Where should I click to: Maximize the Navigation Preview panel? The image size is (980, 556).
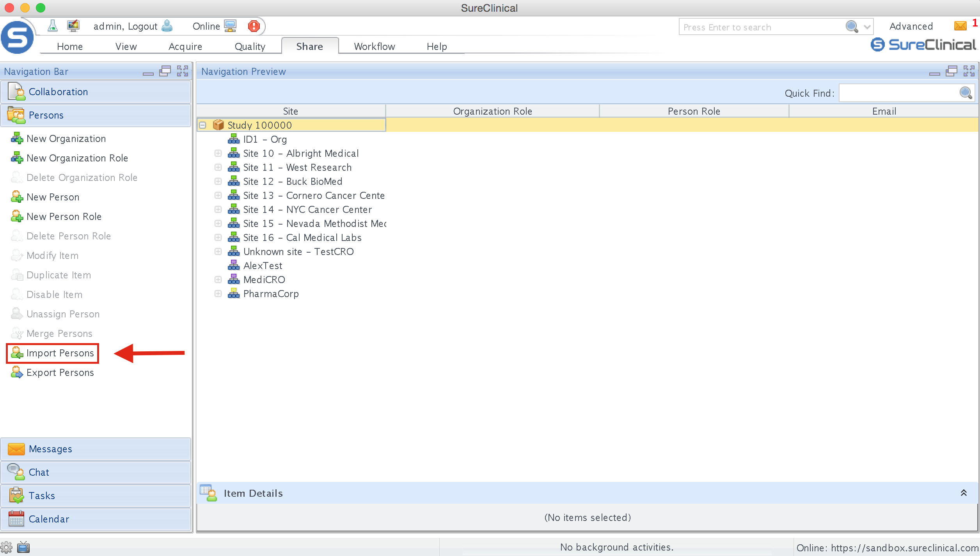pos(969,71)
